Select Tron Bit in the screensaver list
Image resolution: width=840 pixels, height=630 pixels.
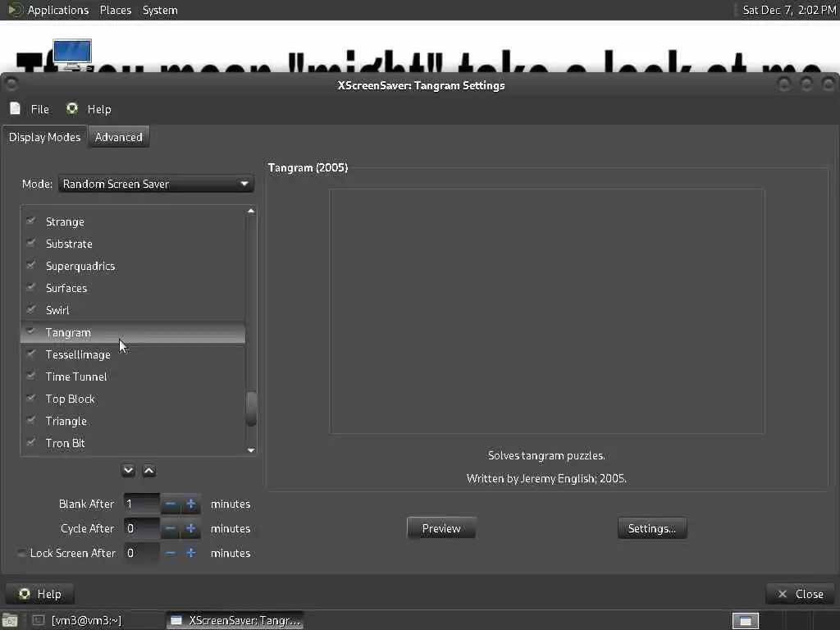point(133,443)
